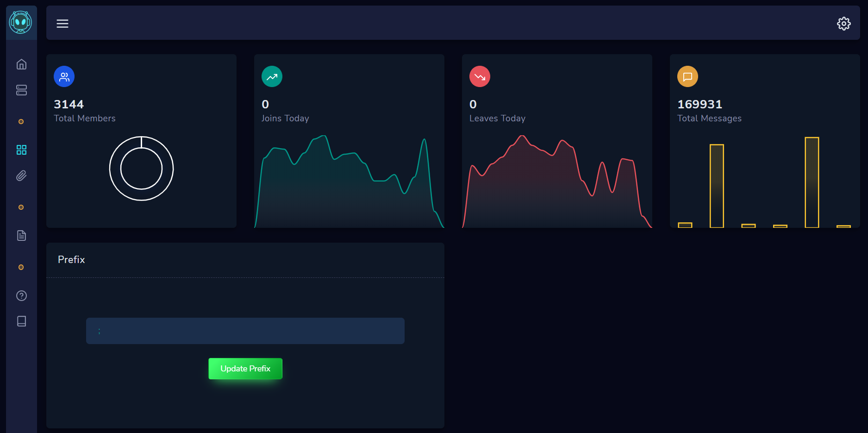The image size is (868, 433).
Task: Focus the Prefix input field
Action: pos(245,331)
